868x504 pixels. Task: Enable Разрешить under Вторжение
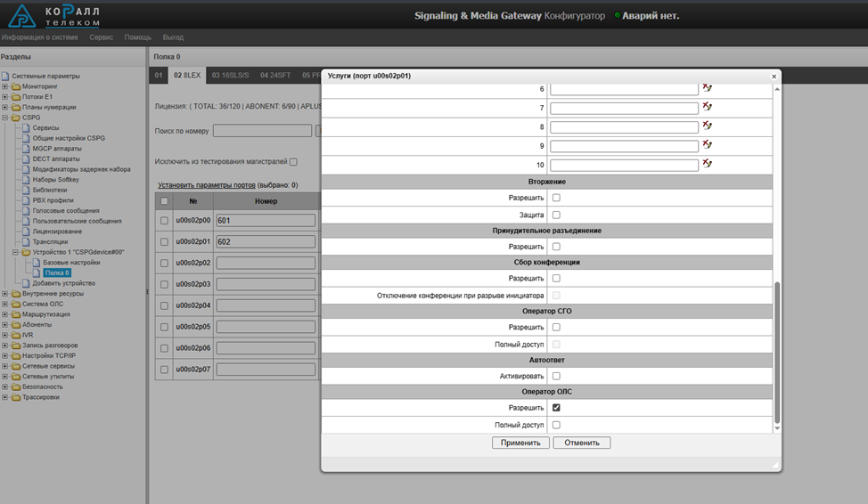coord(556,198)
